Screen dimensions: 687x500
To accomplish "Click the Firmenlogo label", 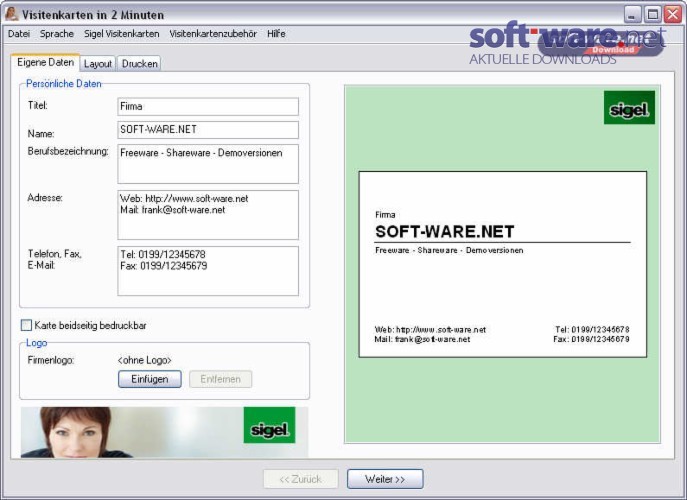I will coord(51,360).
